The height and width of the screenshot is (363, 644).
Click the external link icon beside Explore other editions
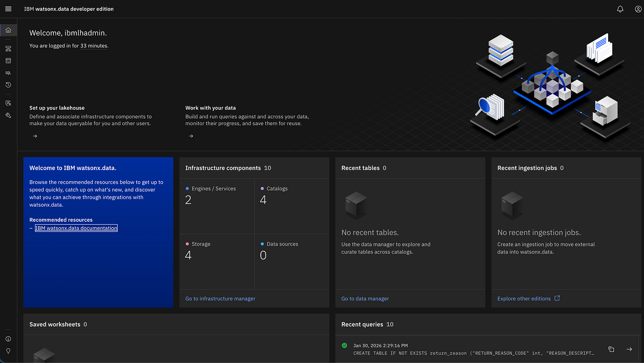557,298
